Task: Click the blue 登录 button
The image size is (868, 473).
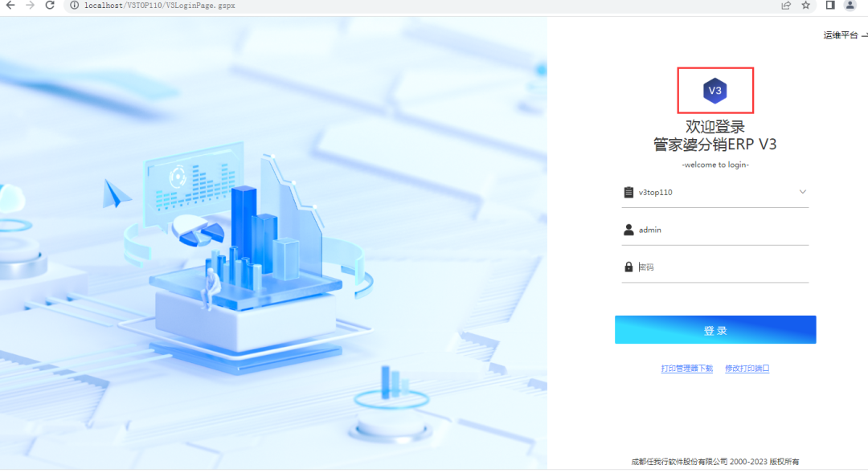Action: tap(715, 330)
